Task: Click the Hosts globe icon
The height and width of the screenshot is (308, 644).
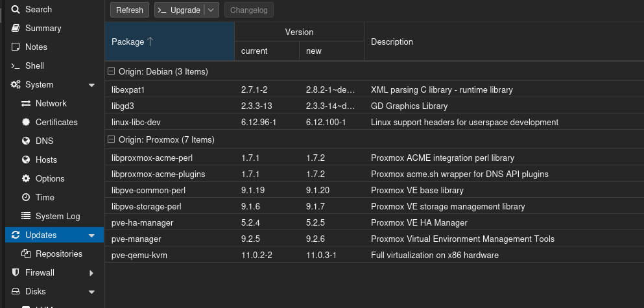Action: tap(26, 160)
